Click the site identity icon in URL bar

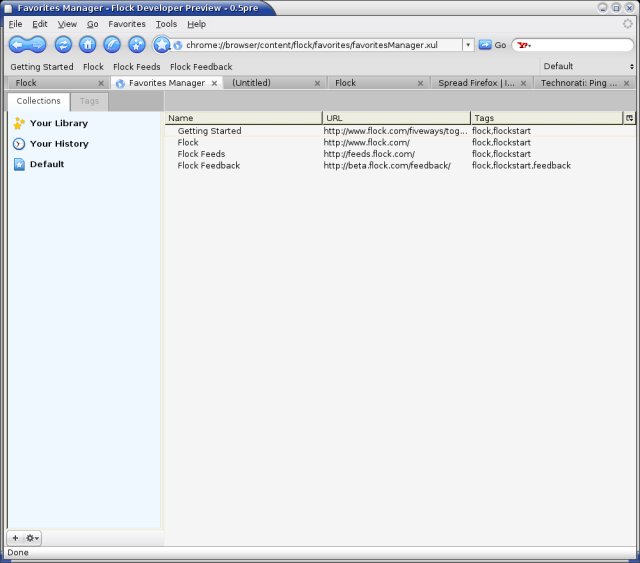(x=178, y=45)
